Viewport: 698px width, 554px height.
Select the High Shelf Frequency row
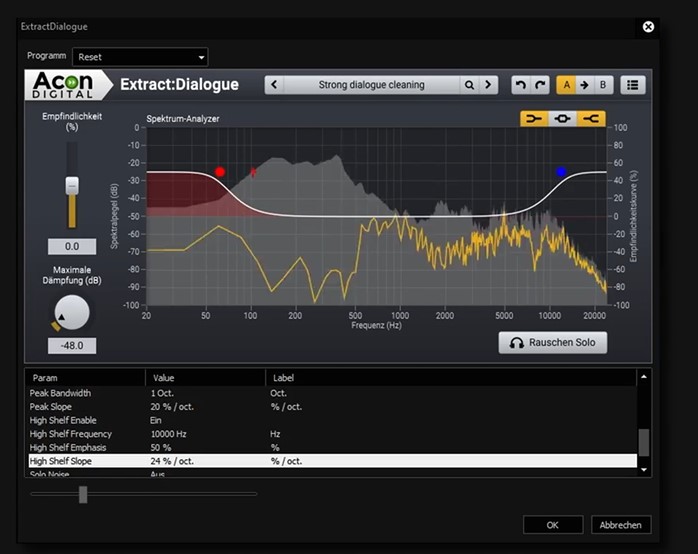[333, 434]
